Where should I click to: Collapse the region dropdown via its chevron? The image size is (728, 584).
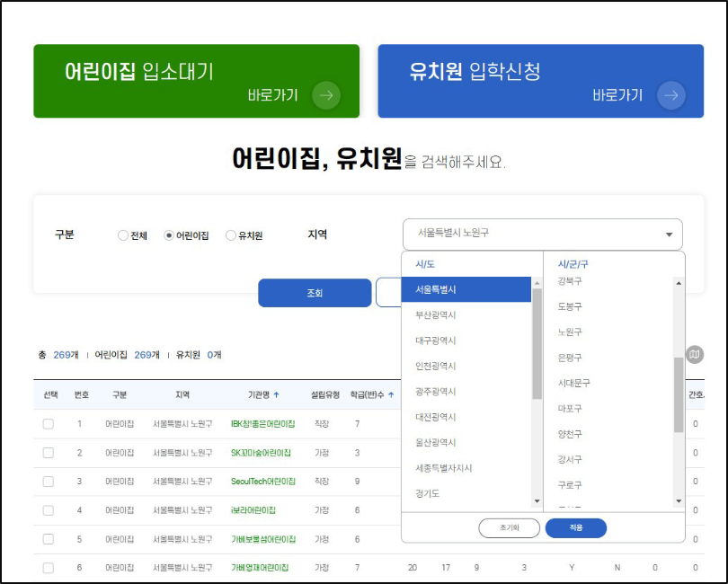tap(670, 234)
